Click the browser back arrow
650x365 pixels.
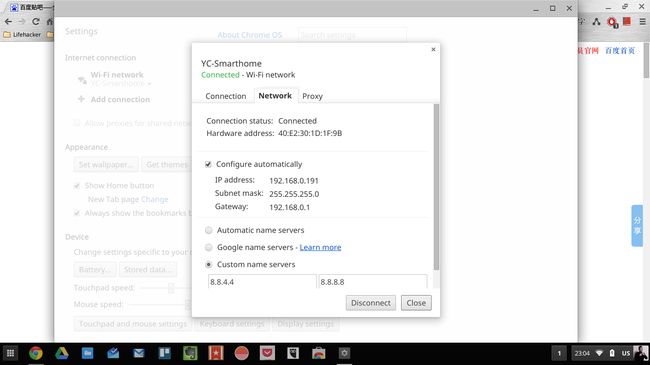pos(8,22)
